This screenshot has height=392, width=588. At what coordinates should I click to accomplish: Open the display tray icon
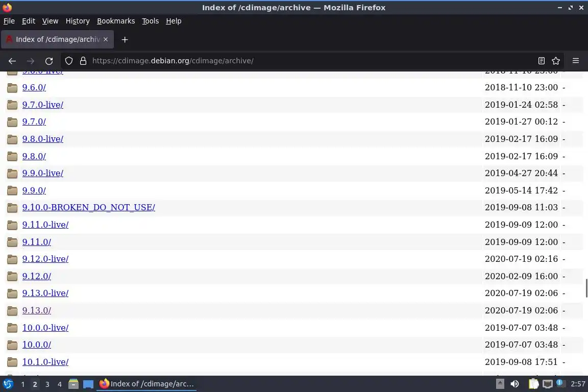548,384
